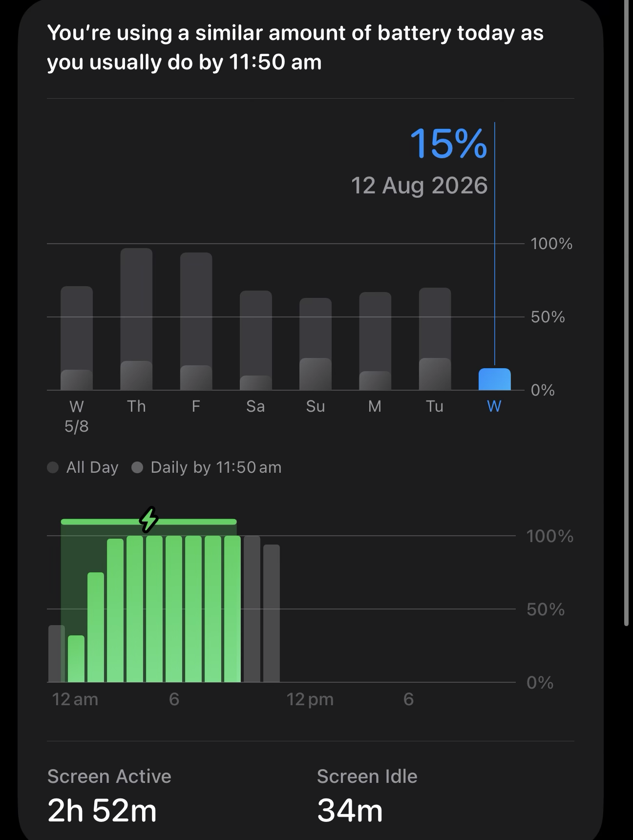Screen dimensions: 633x840
Task: Select the last gray hourly battery bar
Action: click(x=272, y=613)
